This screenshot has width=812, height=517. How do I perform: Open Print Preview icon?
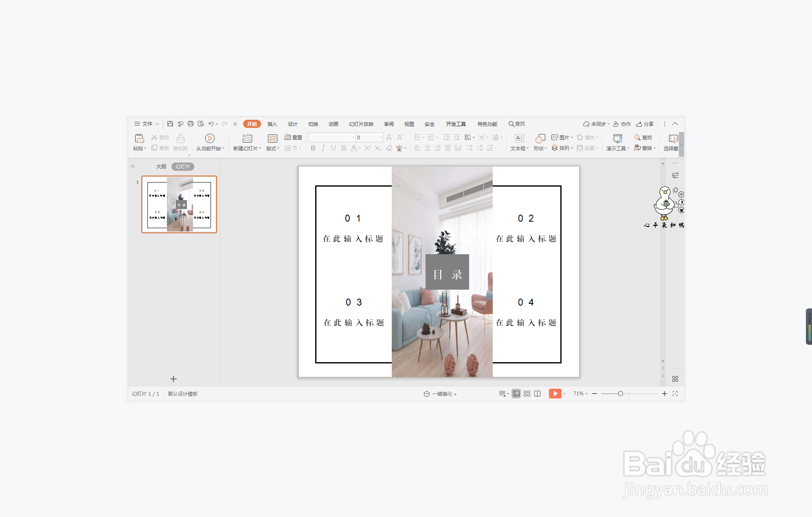tap(201, 124)
